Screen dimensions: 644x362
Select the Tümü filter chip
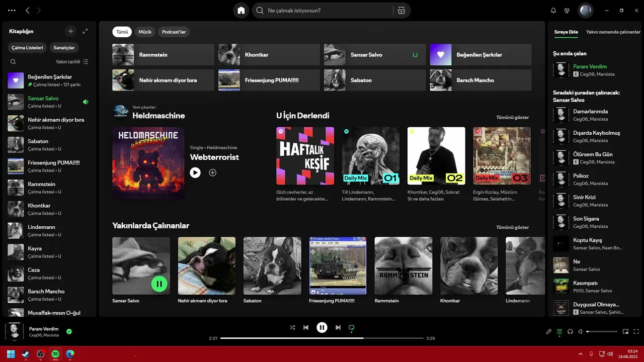point(122,32)
